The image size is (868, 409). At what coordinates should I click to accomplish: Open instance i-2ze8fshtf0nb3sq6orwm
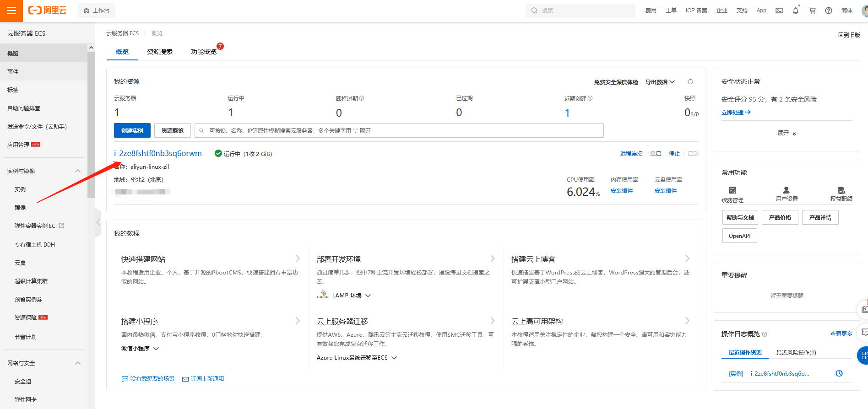click(158, 153)
